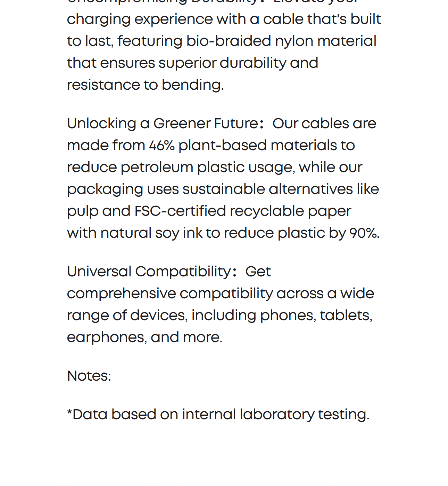Click the "Unlocking a Greener Future" heading text
The height and width of the screenshot is (486, 448).
pyautogui.click(x=162, y=123)
